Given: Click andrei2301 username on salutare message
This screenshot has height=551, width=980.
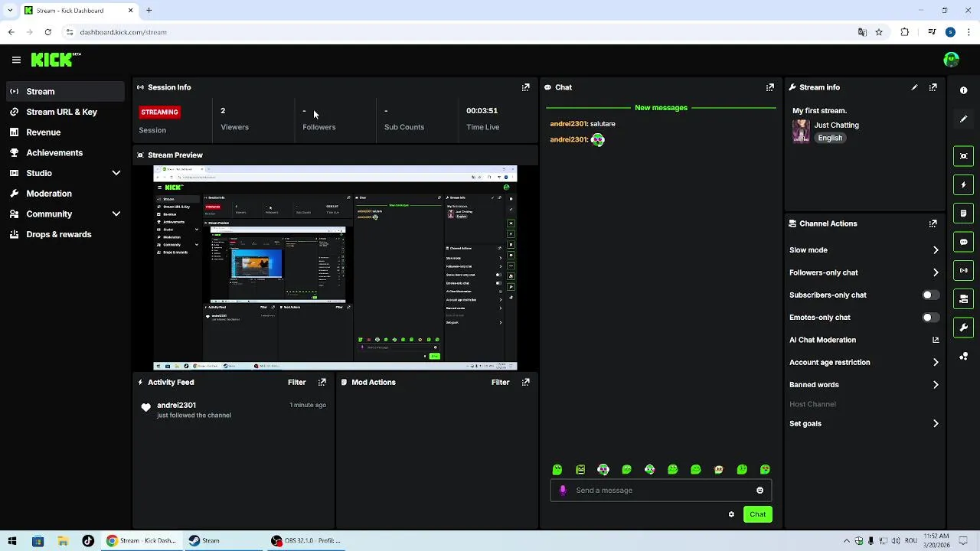Looking at the screenshot, I should 569,124.
